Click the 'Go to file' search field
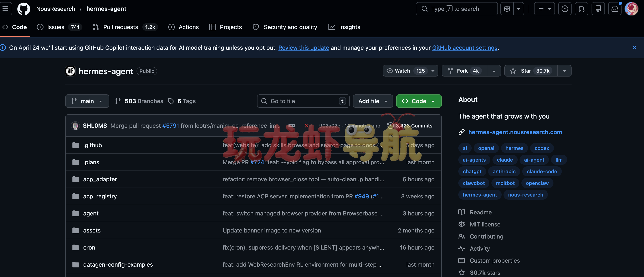644x277 pixels. click(x=303, y=101)
